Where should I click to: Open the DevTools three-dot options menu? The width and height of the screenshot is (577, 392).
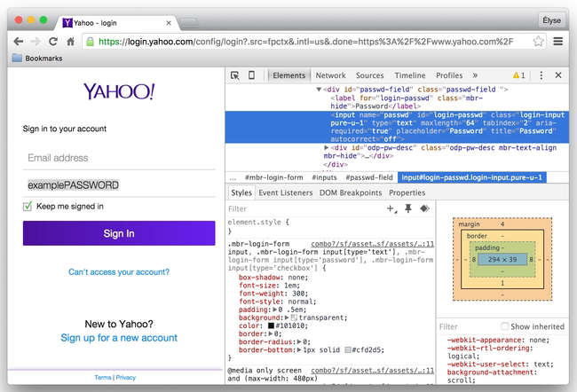pyautogui.click(x=541, y=75)
